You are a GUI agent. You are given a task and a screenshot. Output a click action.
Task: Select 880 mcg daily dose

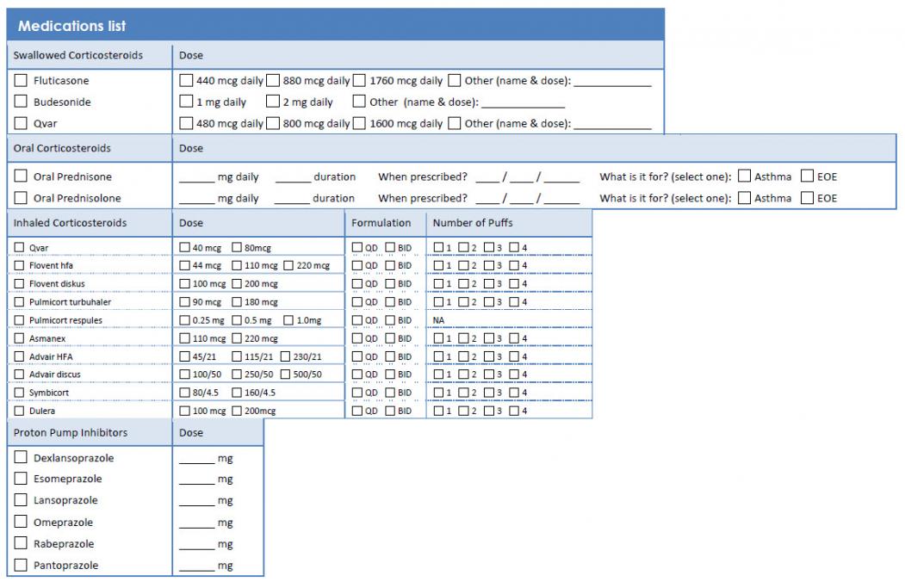273,80
